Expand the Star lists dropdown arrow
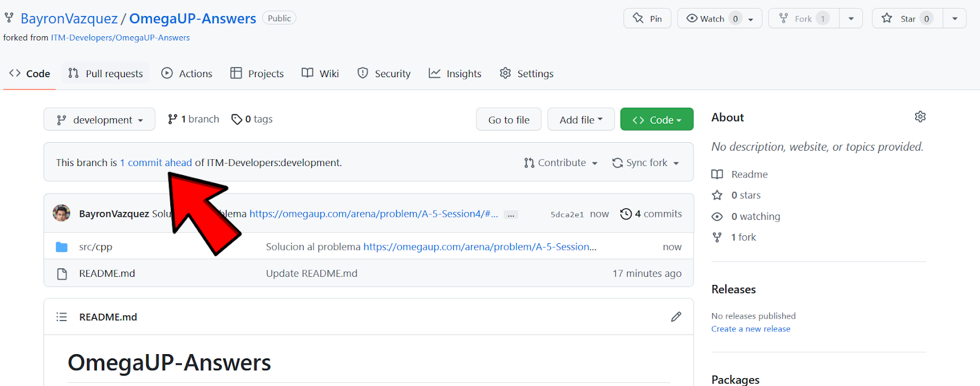The width and height of the screenshot is (980, 386). [955, 18]
